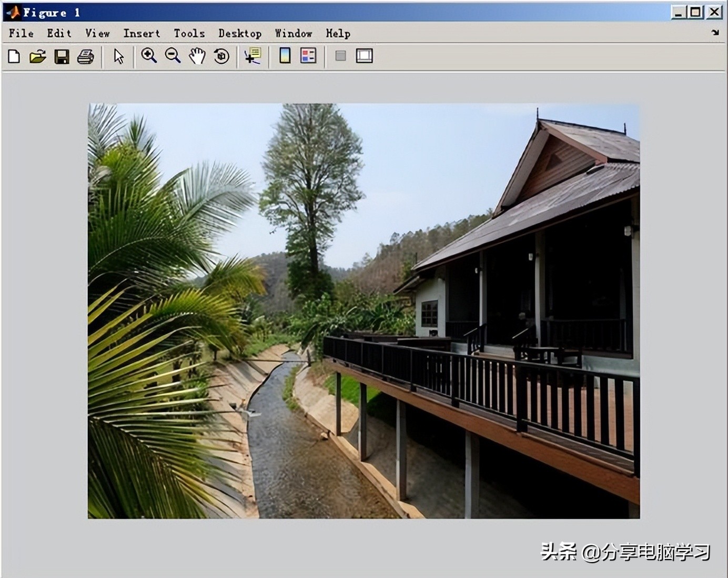Open a file with the folder icon
Screen dimensions: 728x578
pos(37,56)
